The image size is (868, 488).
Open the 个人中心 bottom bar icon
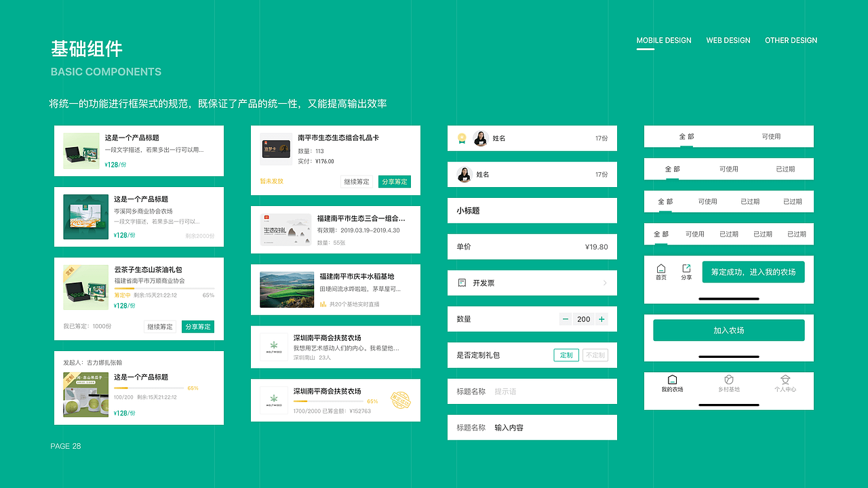[785, 380]
